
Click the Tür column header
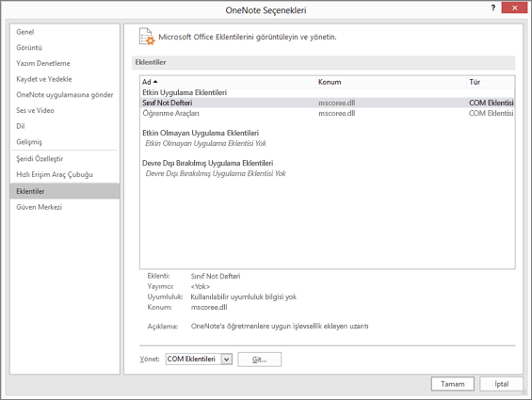pos(491,82)
